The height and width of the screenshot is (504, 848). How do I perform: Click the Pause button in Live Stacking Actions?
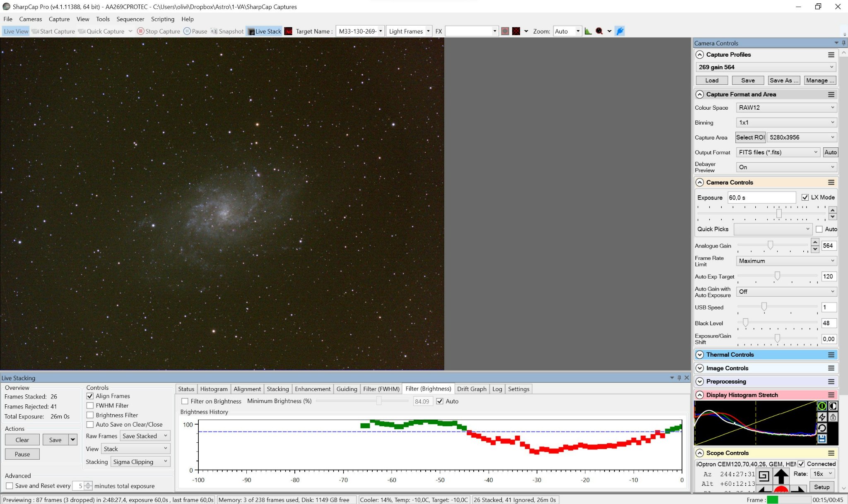22,454
